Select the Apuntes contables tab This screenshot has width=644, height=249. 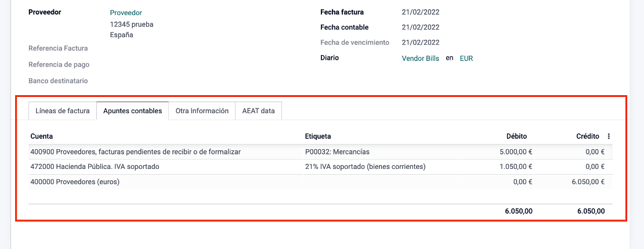click(133, 111)
